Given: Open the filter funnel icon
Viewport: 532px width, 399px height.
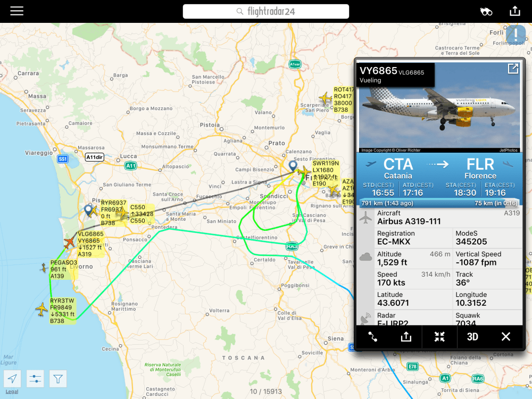Looking at the screenshot, I should [58, 379].
